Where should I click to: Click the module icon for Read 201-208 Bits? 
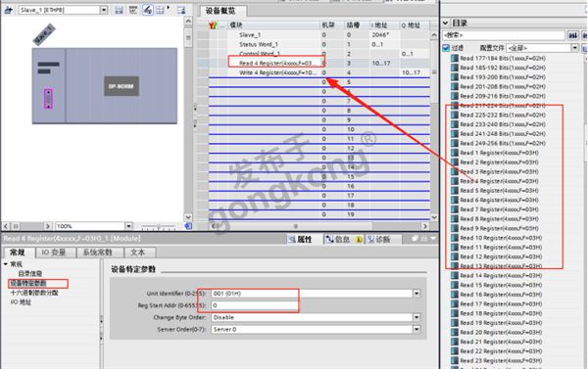click(455, 86)
